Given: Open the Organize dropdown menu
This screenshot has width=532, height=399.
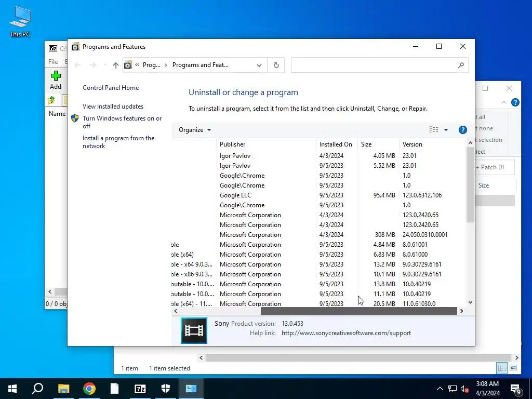Looking at the screenshot, I should [x=195, y=130].
